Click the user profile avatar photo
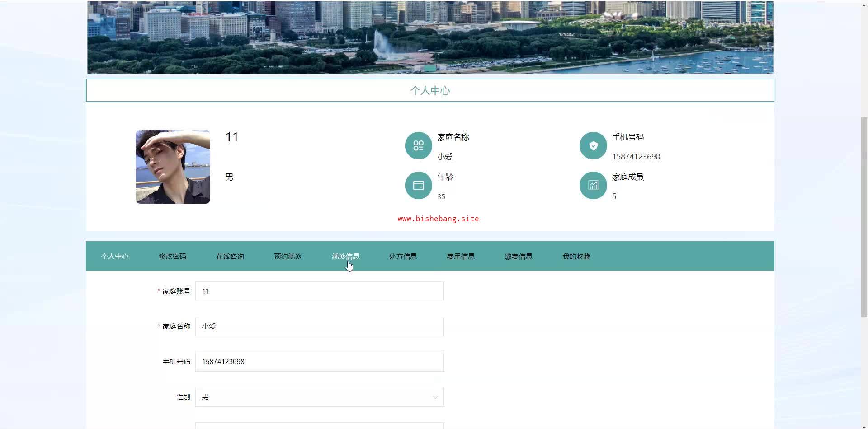The image size is (868, 429). click(x=173, y=167)
